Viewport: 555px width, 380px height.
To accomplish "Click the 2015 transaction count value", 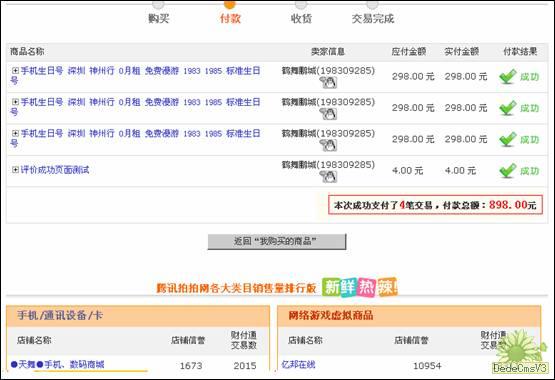I will point(245,365).
